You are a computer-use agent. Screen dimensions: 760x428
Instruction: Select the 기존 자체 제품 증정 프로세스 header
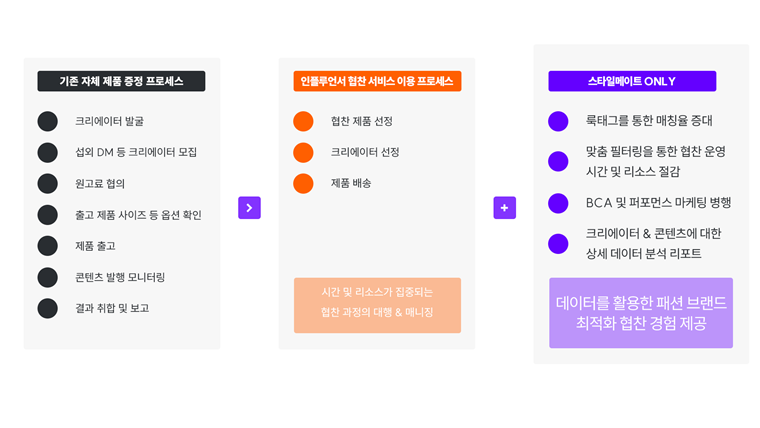point(121,81)
